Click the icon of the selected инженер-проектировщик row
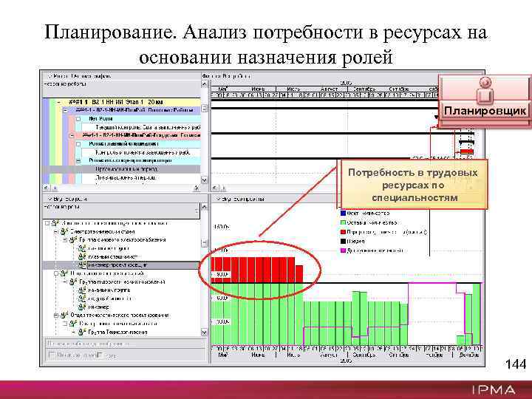The height and width of the screenshot is (399, 532). click(82, 265)
